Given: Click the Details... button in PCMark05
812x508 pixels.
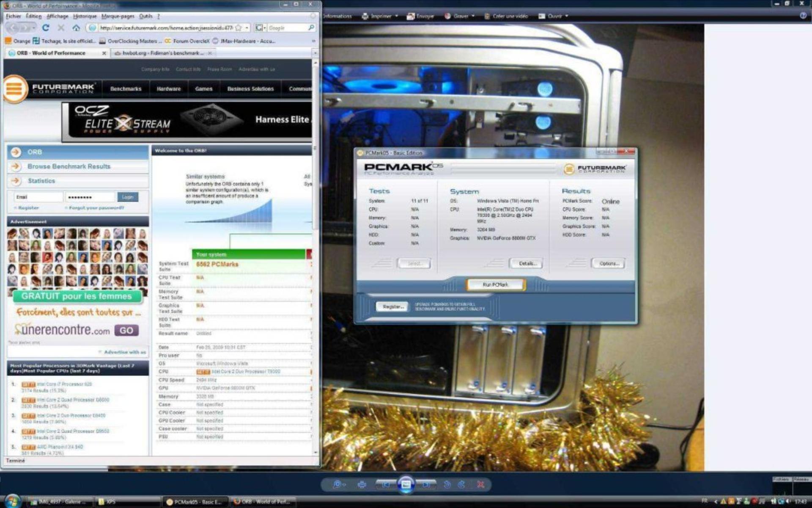Looking at the screenshot, I should (x=527, y=263).
